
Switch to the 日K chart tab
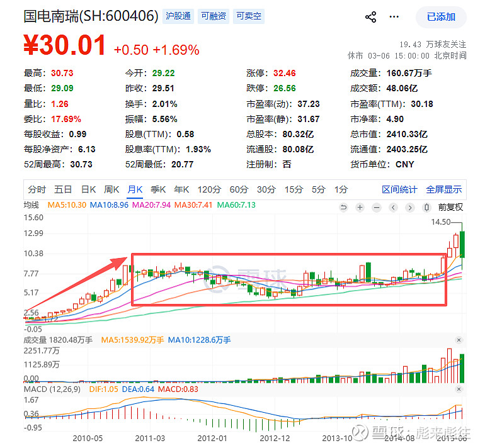pyautogui.click(x=88, y=189)
